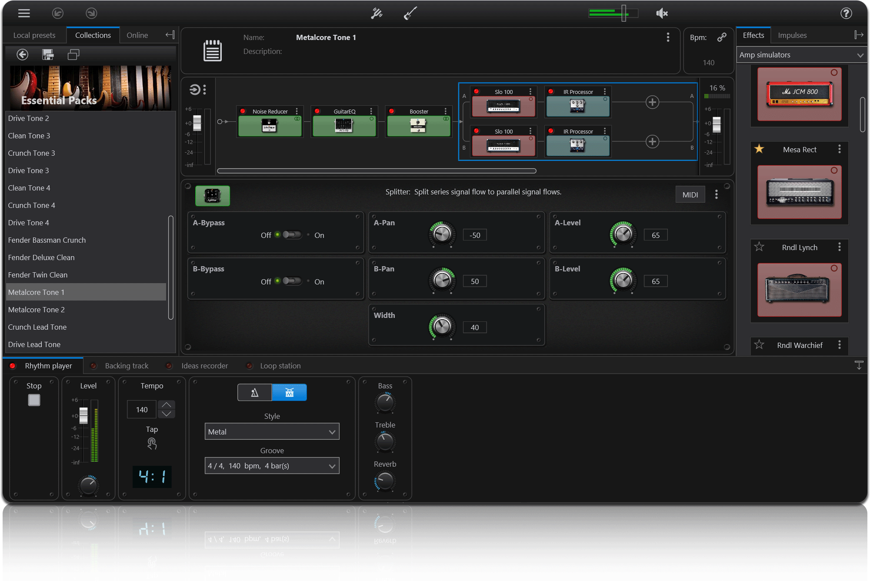Screen dimensions: 870x588
Task: Favorite the Rndl Lynch amp star
Action: click(x=759, y=247)
